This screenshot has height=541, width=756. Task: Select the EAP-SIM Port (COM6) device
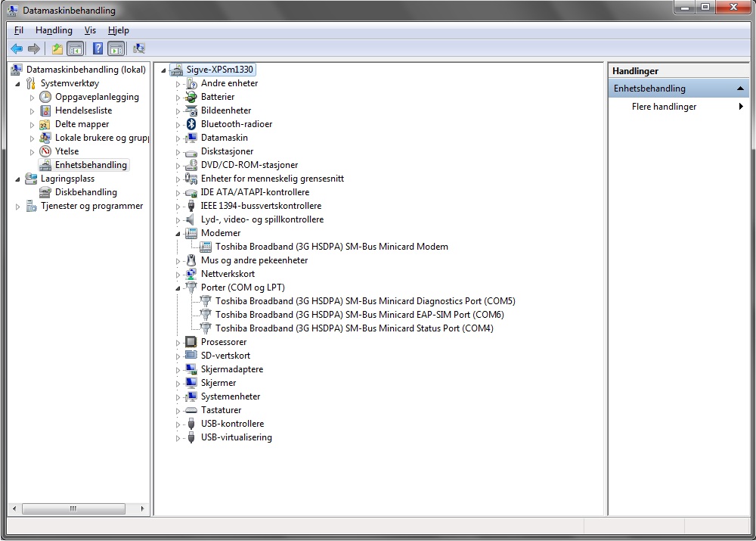pos(360,315)
